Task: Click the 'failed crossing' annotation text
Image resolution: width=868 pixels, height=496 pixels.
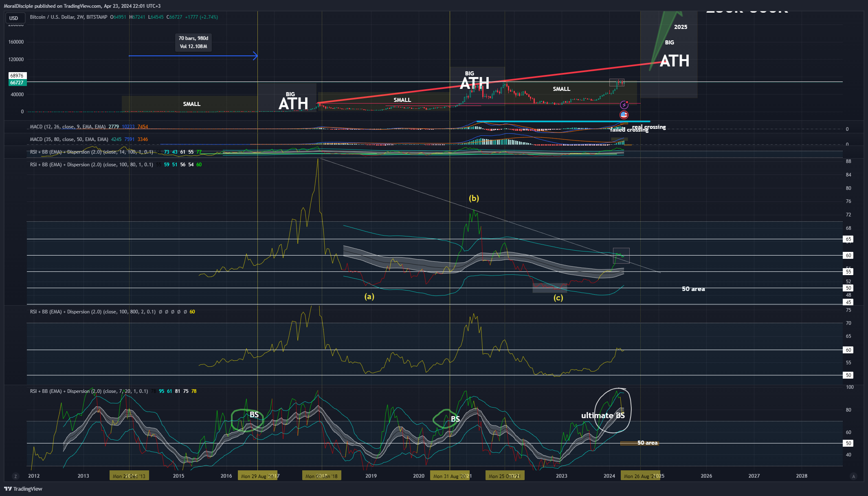Action: (x=629, y=130)
